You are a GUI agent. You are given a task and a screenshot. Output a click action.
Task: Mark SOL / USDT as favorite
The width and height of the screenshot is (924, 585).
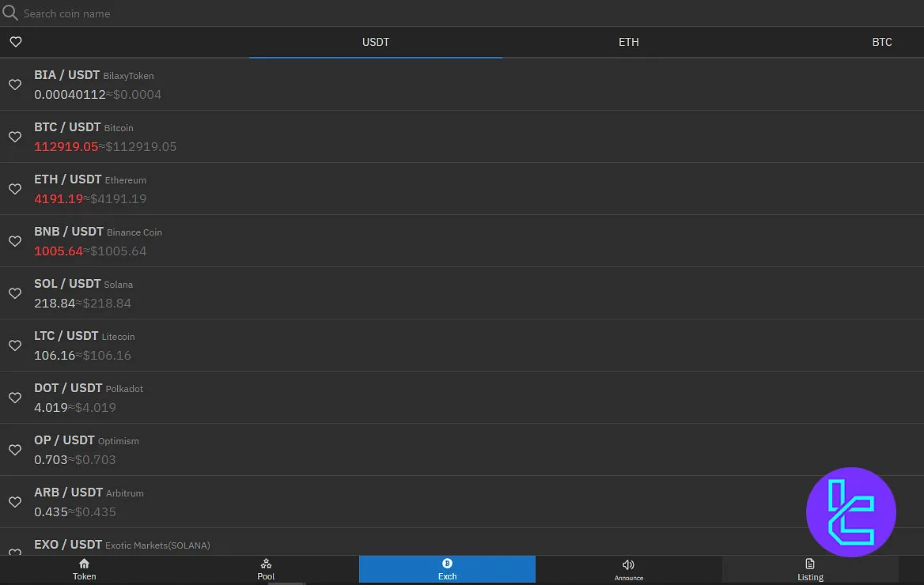(14, 293)
